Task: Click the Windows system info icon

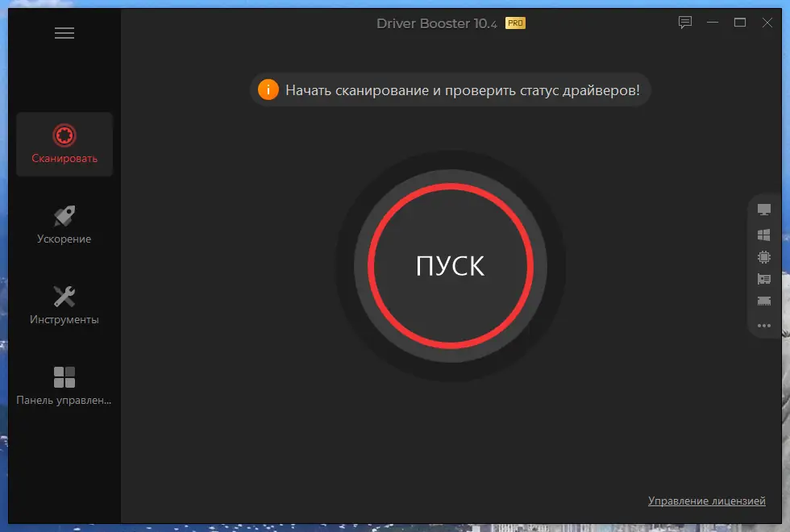Action: click(x=763, y=235)
